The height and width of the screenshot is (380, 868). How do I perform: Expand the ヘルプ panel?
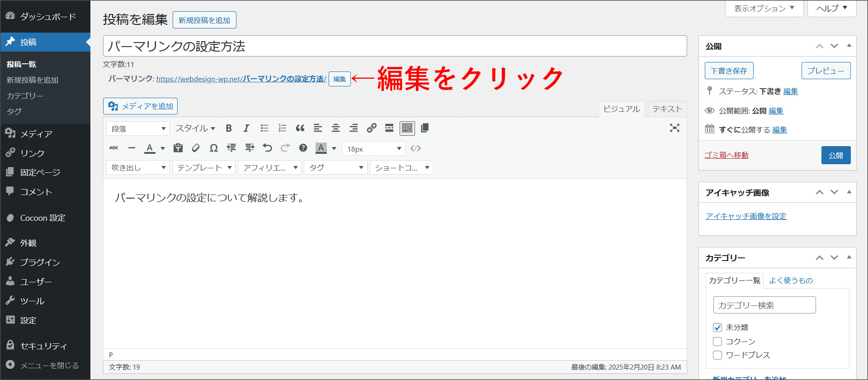832,9
